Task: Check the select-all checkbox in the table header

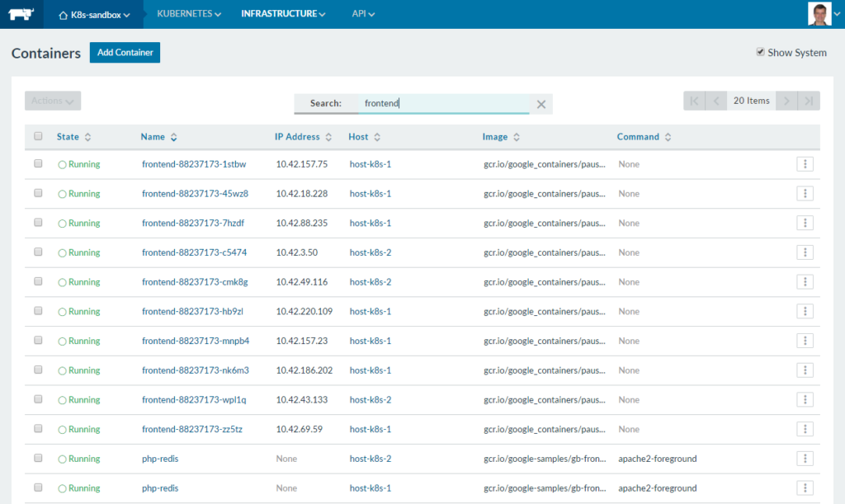Action: tap(38, 136)
